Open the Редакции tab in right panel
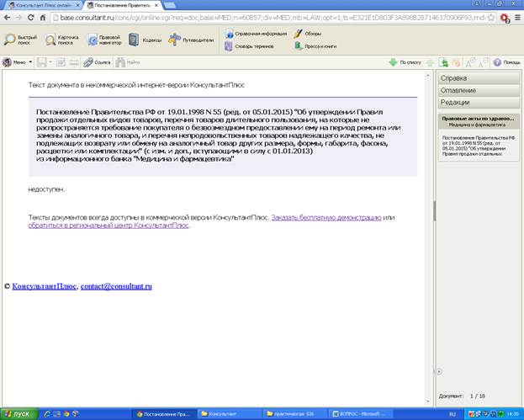 (479, 103)
